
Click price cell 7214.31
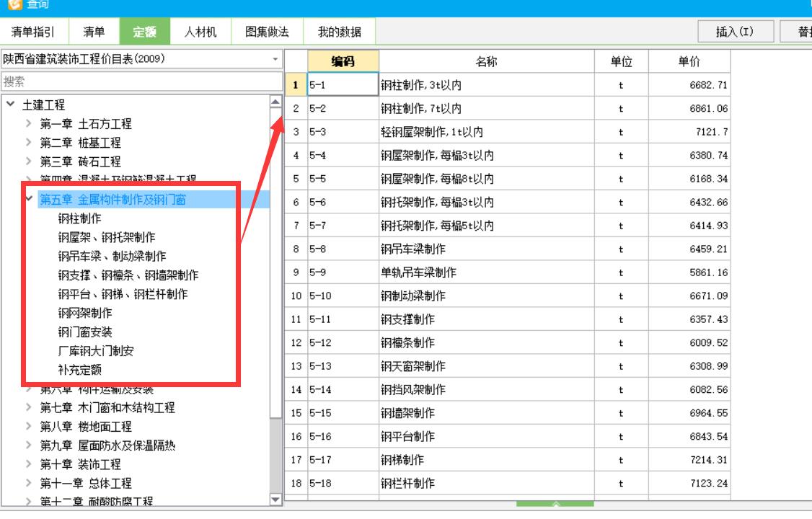pos(689,460)
